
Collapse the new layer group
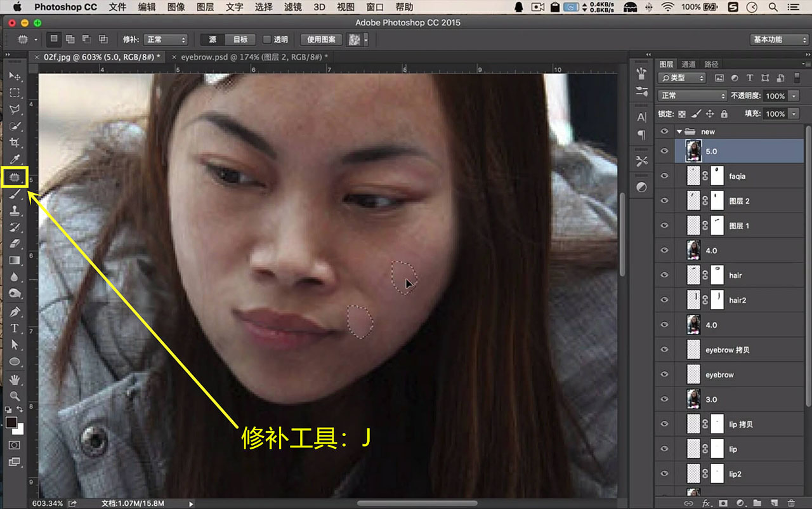(x=679, y=131)
